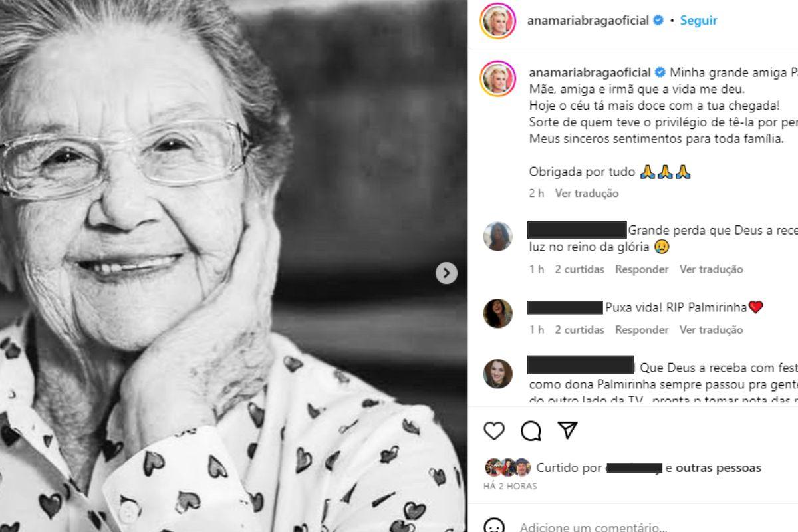The width and height of the screenshot is (798, 532).
Task: Open second commenter's avatar
Action: [x=497, y=313]
